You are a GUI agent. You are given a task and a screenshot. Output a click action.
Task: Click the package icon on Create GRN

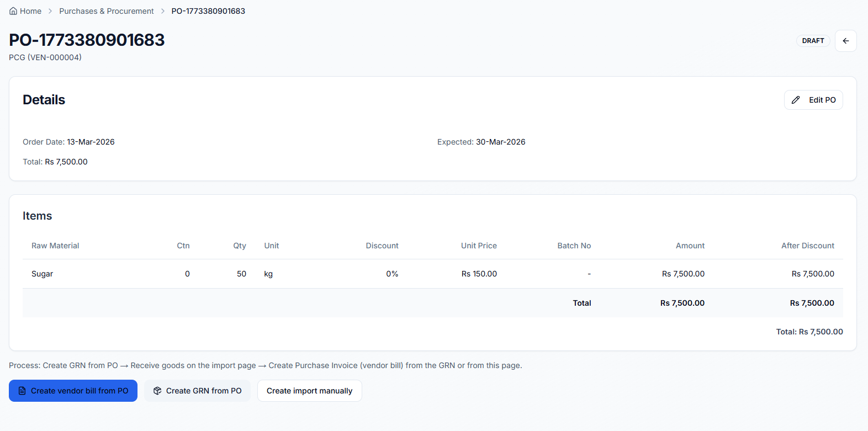pos(157,391)
